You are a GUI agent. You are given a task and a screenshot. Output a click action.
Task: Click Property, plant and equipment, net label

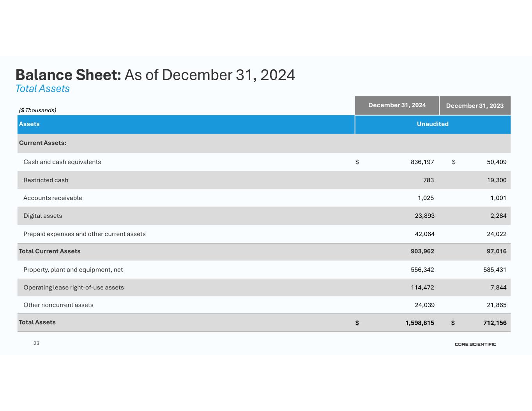pos(73,270)
